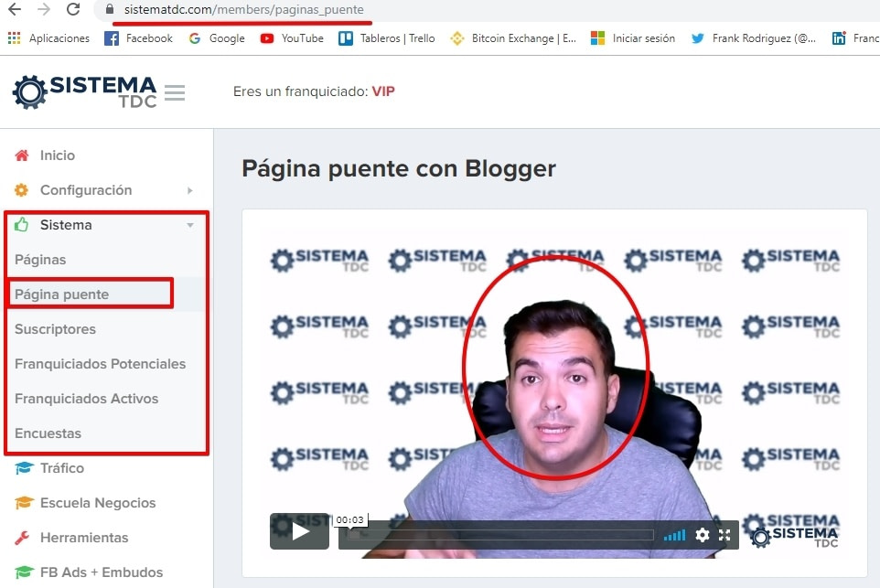The image size is (880, 588).
Task: Open Página puente under Sistema
Action: [61, 294]
